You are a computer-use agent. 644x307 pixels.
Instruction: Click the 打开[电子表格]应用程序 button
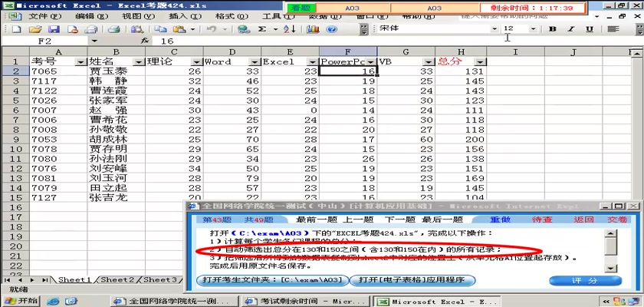(412, 280)
